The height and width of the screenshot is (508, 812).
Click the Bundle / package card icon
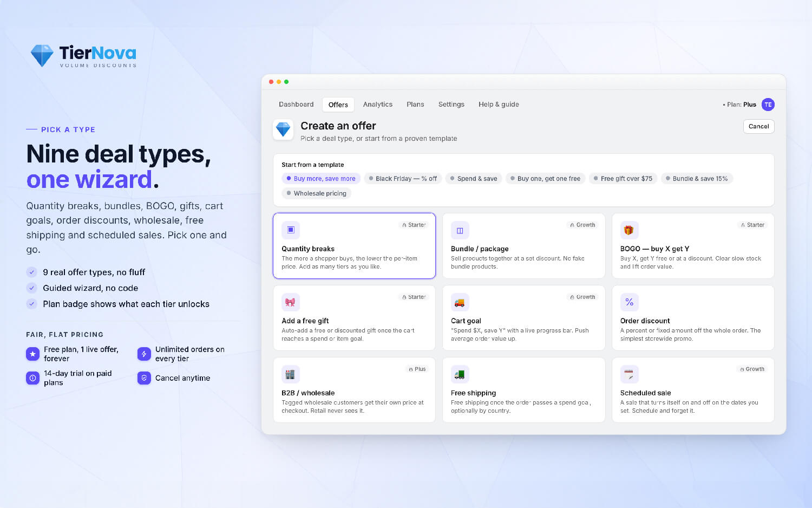(460, 230)
